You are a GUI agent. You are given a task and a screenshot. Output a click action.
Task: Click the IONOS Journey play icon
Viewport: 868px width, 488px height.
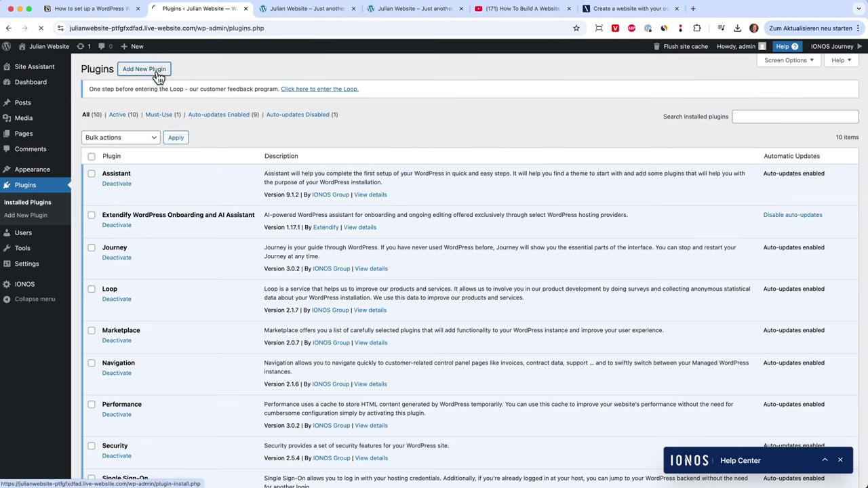(x=859, y=46)
